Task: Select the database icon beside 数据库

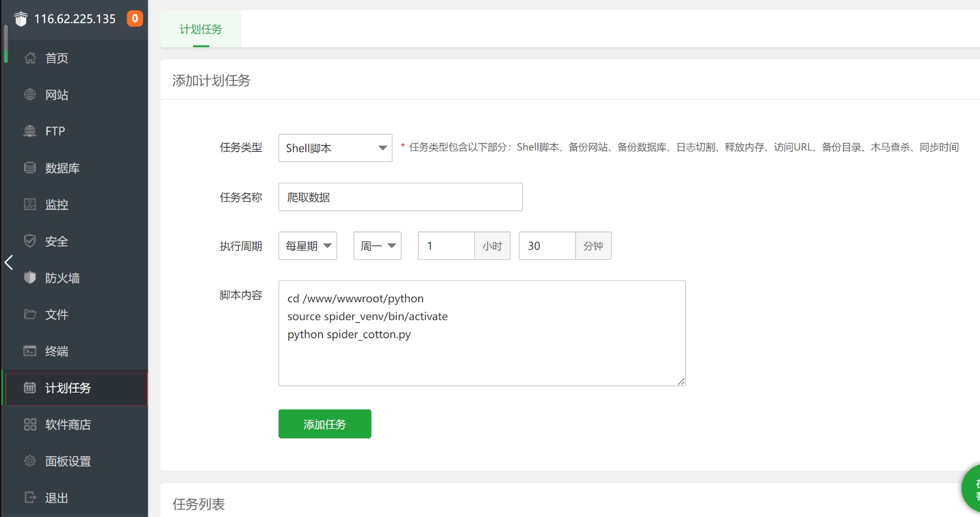Action: click(x=30, y=168)
